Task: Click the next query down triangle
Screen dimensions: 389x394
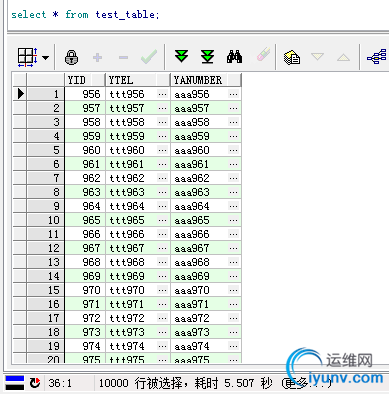Action: click(x=317, y=56)
